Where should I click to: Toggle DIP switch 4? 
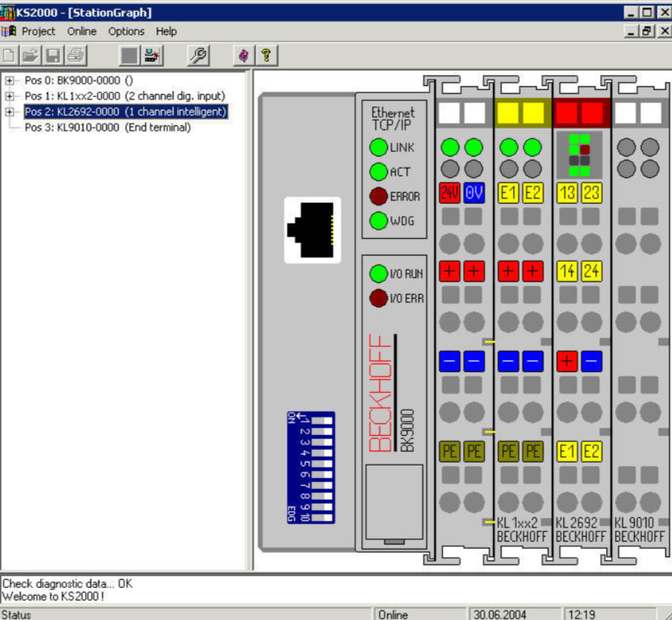coord(321,453)
